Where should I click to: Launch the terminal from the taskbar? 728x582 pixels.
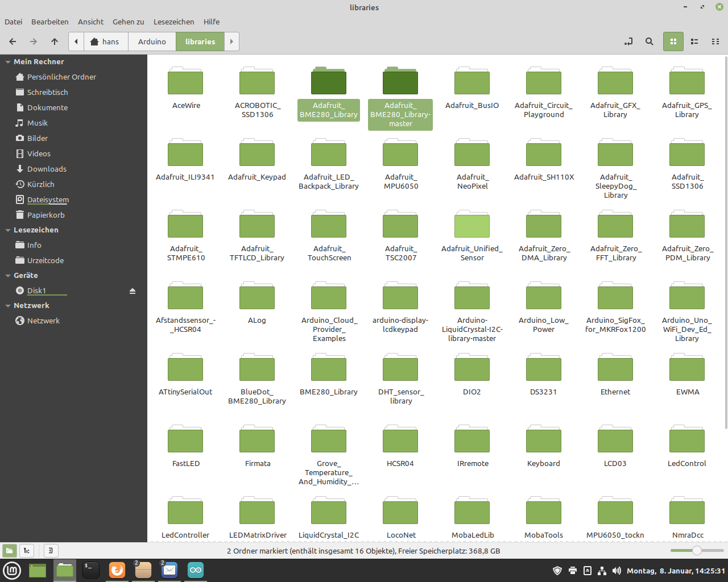coord(91,570)
